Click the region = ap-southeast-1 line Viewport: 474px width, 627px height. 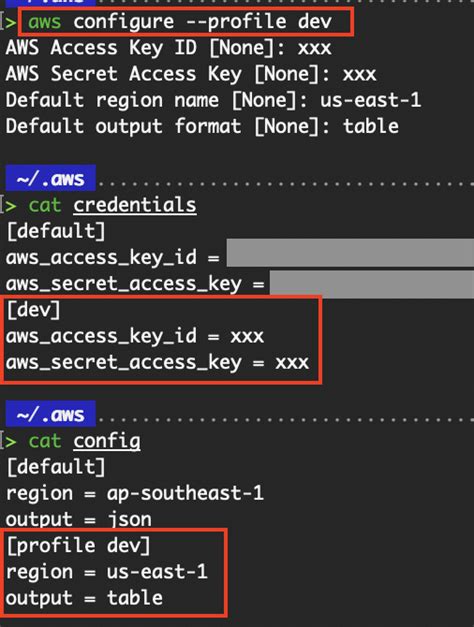135,493
